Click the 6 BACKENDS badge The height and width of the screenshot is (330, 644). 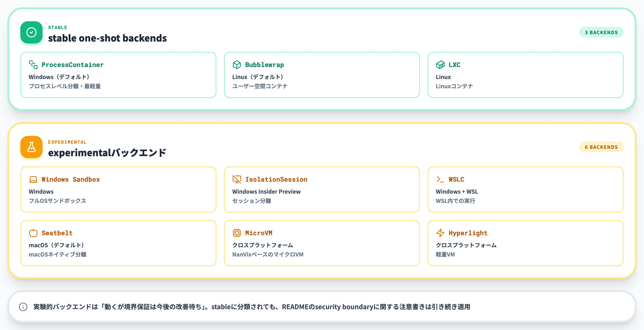601,147
